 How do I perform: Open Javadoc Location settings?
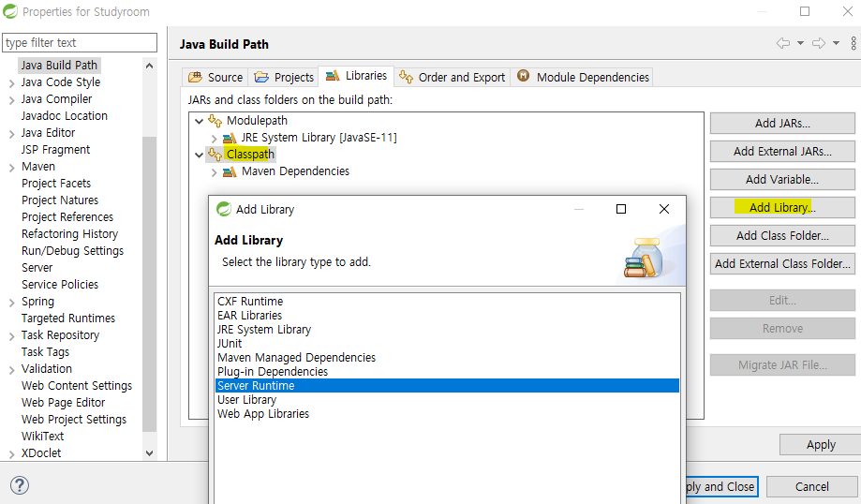pos(65,116)
